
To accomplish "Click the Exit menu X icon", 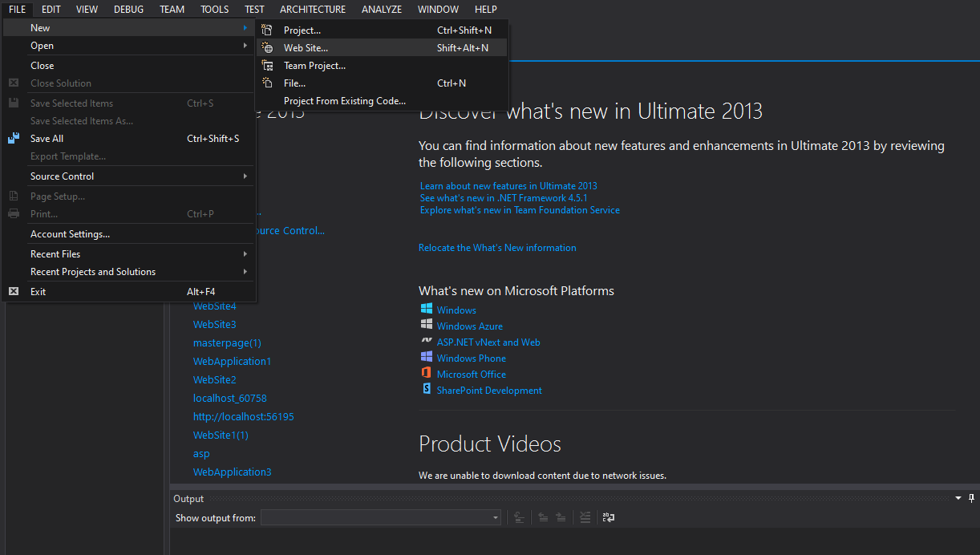I will (14, 291).
